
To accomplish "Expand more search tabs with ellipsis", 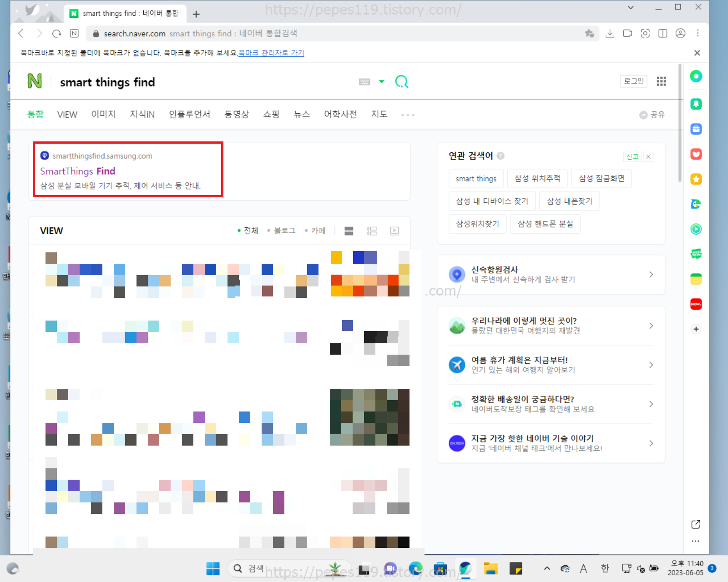I will click(x=408, y=115).
